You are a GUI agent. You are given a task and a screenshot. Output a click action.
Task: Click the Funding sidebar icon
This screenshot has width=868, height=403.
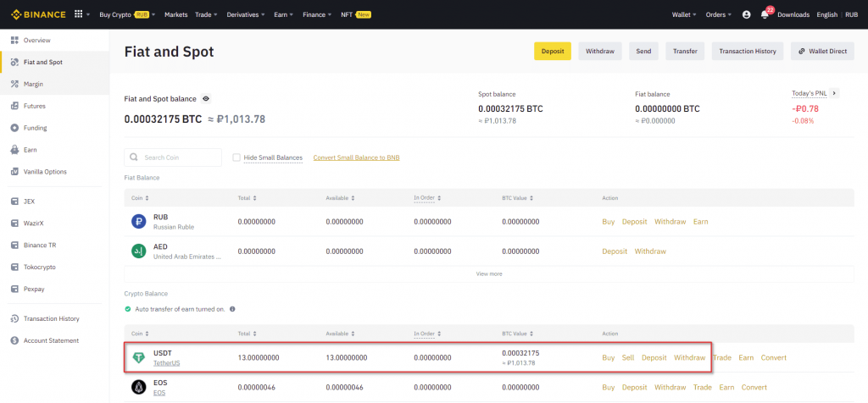15,128
